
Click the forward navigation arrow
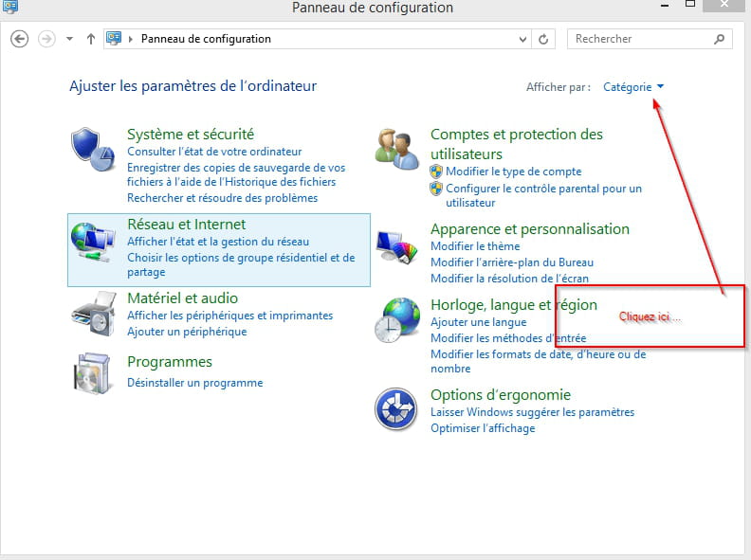[x=46, y=39]
